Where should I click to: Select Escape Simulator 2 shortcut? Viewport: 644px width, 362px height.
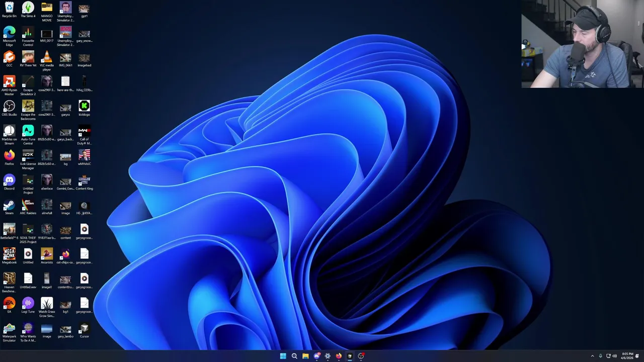(x=28, y=85)
